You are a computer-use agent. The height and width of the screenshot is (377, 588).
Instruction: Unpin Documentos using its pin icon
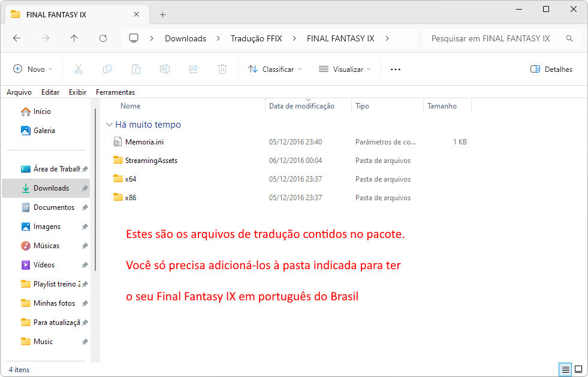pos(85,207)
